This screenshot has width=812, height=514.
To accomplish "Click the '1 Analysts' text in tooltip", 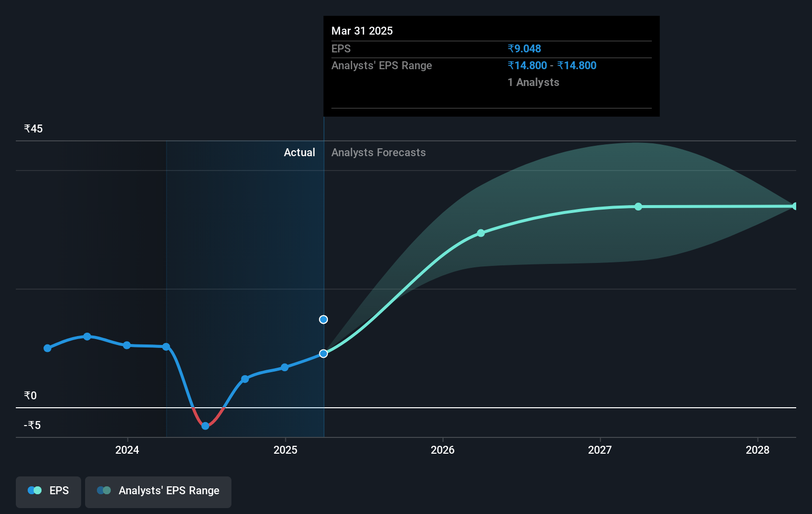I will pyautogui.click(x=533, y=83).
